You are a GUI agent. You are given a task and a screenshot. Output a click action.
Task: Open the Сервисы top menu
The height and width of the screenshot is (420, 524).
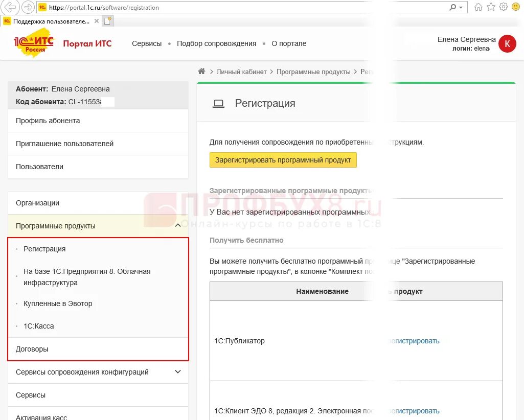coord(147,43)
